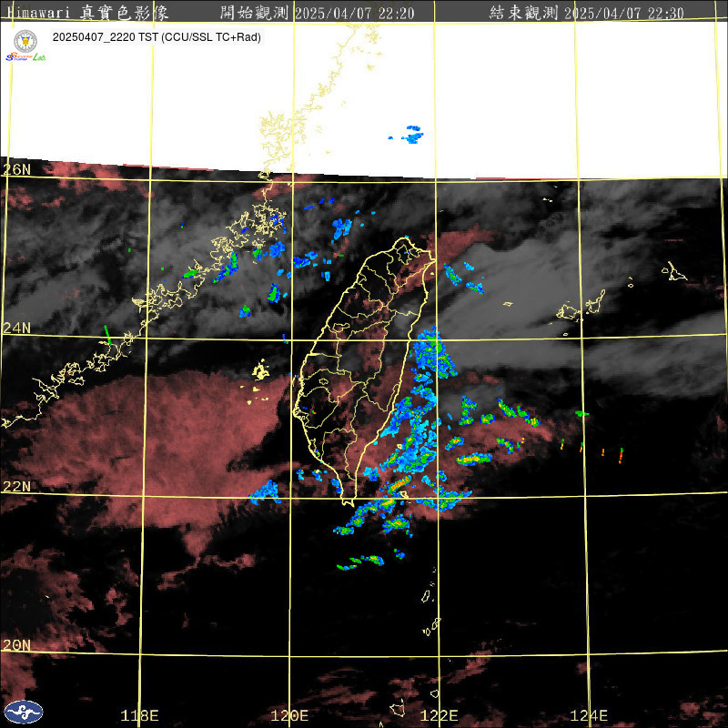Click the weather bureau logo at bottom left
Image resolution: width=728 pixels, height=728 pixels.
[23, 712]
